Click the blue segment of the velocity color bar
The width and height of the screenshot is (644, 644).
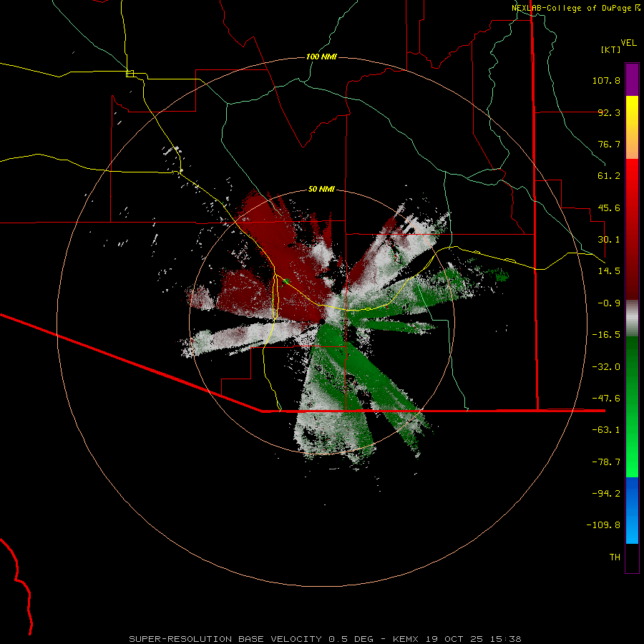pyautogui.click(x=632, y=510)
